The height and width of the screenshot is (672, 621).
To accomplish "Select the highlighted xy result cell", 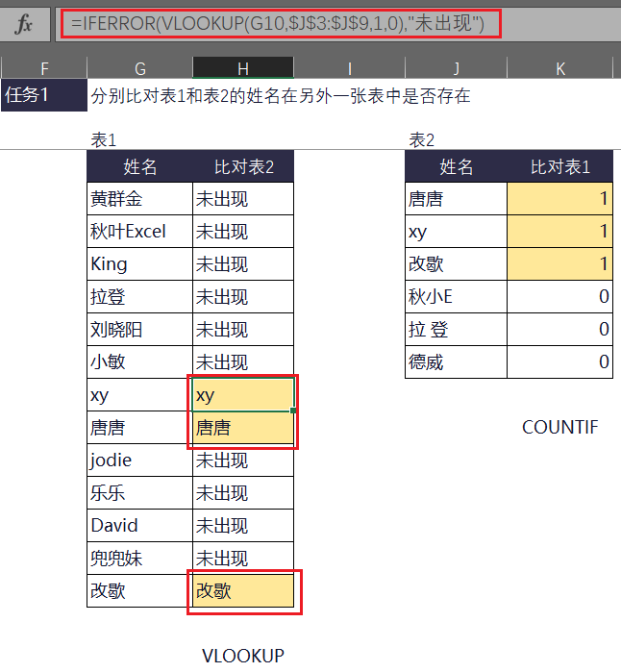I will (243, 395).
